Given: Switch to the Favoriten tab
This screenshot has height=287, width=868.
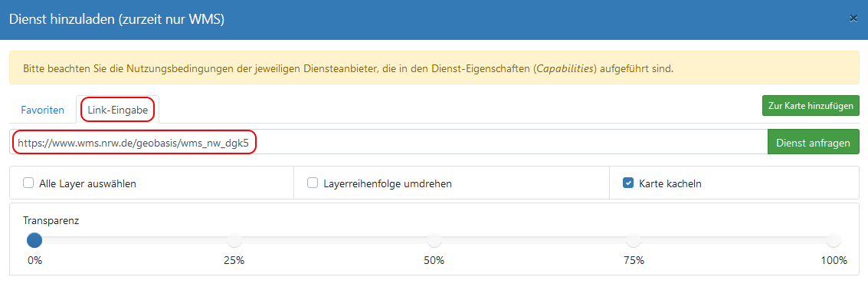Looking at the screenshot, I should point(43,110).
